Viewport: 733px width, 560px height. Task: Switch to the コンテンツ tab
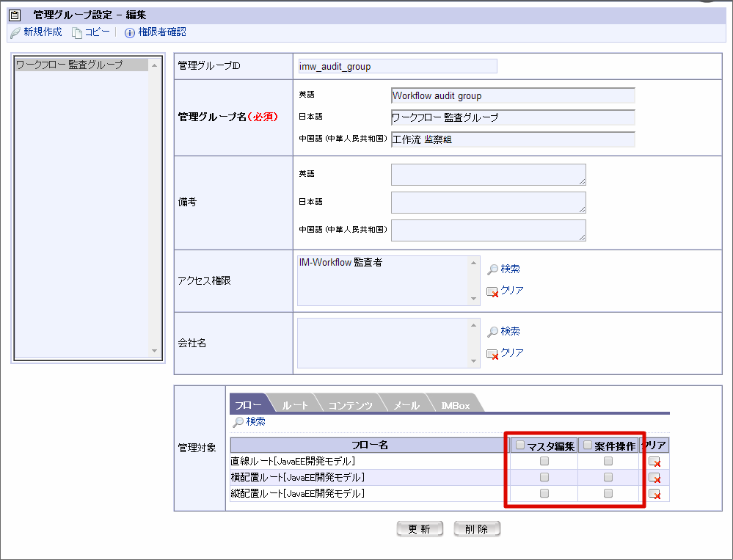pyautogui.click(x=350, y=405)
